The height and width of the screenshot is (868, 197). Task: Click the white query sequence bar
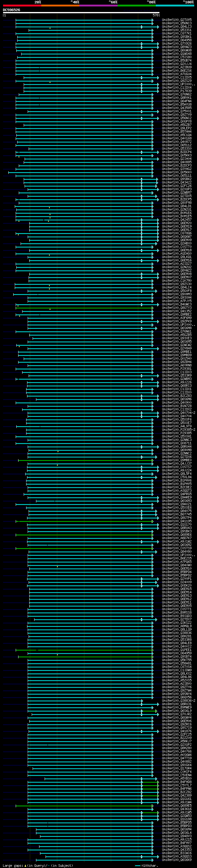click(81, 12)
